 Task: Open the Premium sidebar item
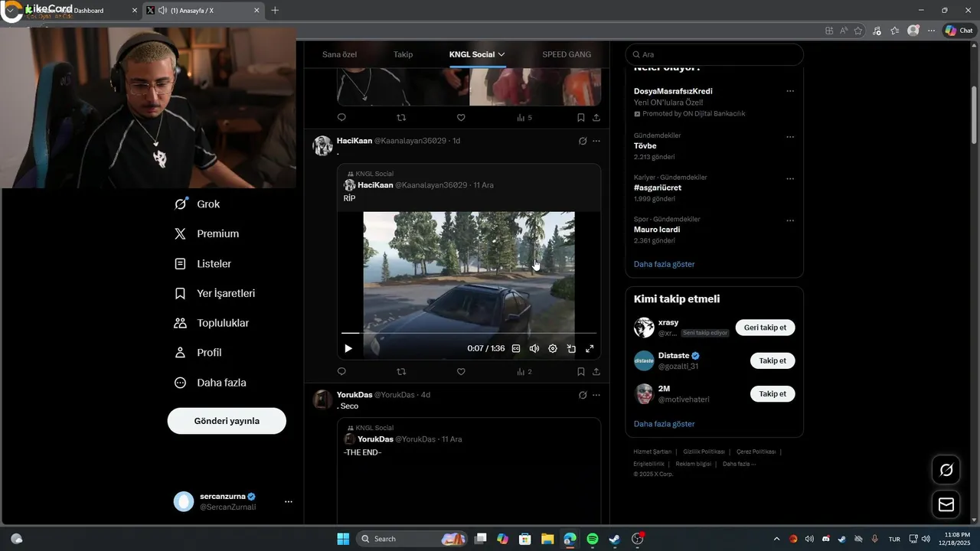click(207, 234)
